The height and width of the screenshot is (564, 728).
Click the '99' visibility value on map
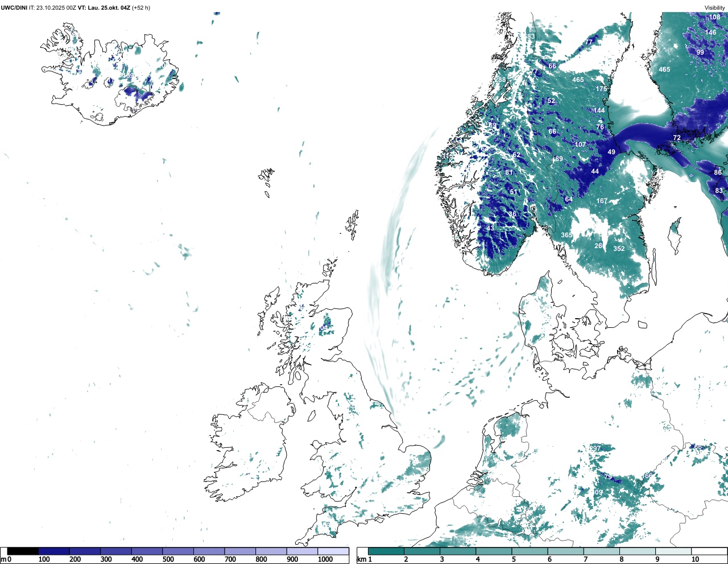tap(700, 53)
